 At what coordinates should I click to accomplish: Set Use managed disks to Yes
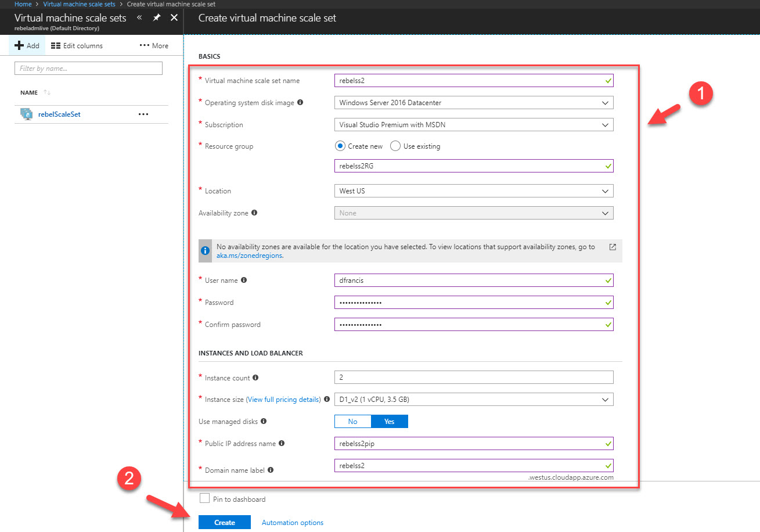coord(390,421)
